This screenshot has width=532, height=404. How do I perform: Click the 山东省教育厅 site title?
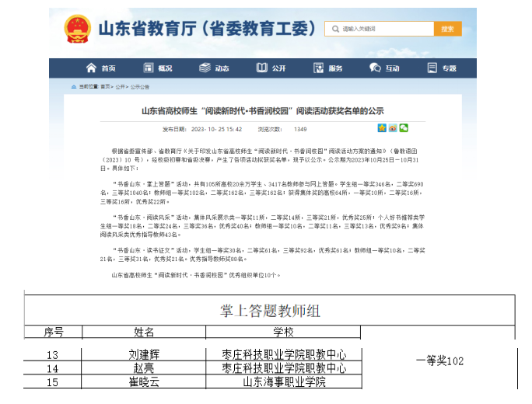[x=208, y=30]
